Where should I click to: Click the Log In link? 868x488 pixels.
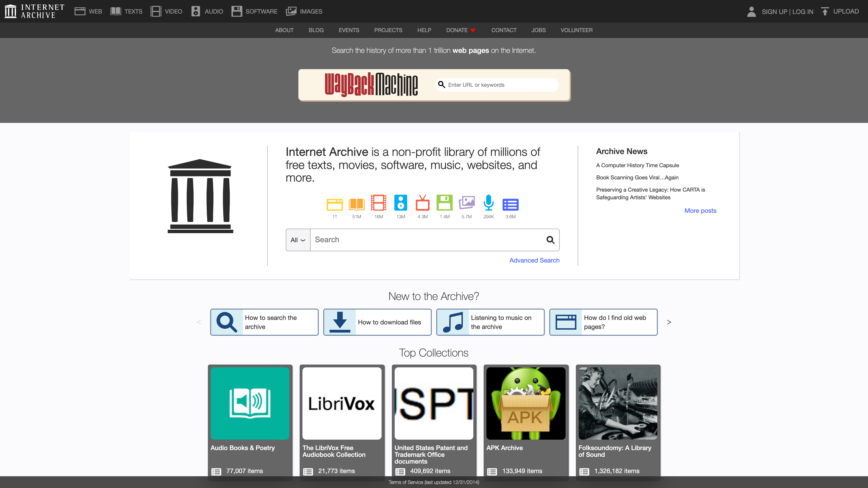[x=803, y=12]
